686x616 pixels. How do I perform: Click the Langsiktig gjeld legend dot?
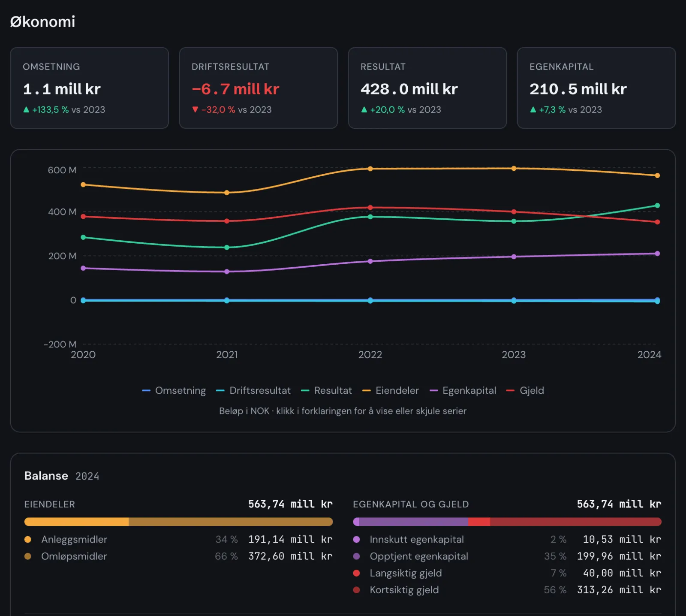click(x=356, y=573)
